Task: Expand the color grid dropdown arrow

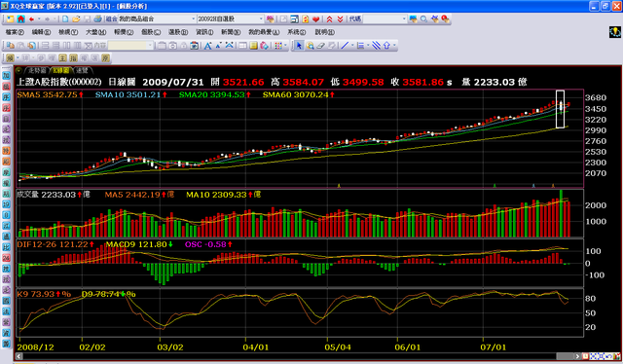Action: pos(285,46)
